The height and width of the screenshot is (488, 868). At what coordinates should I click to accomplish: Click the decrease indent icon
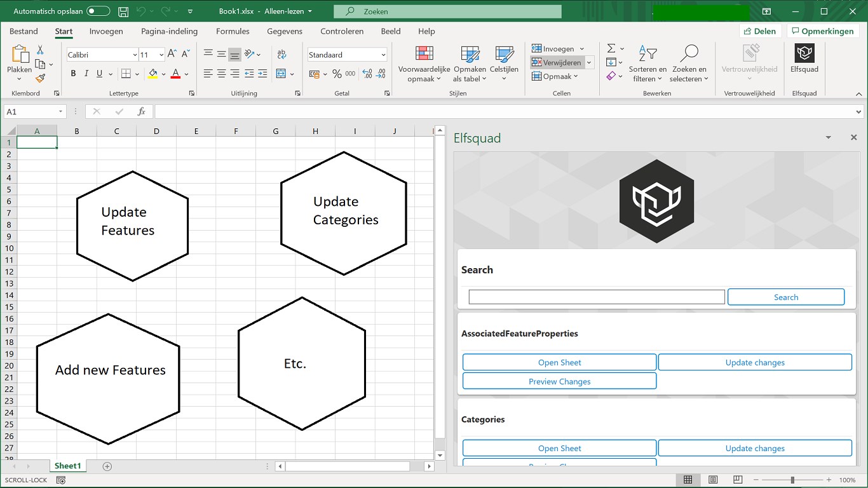tap(249, 74)
